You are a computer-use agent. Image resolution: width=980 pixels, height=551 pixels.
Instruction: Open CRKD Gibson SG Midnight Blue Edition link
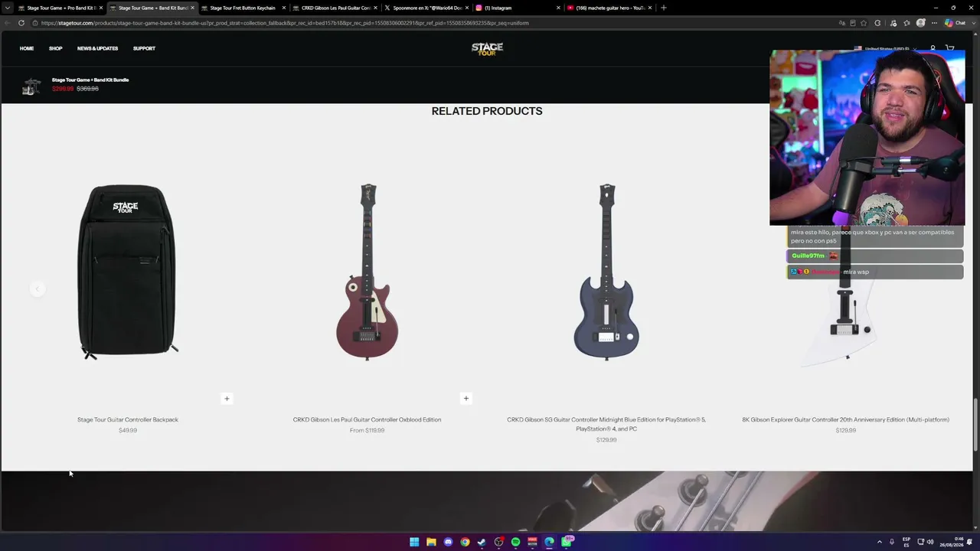pyautogui.click(x=606, y=424)
